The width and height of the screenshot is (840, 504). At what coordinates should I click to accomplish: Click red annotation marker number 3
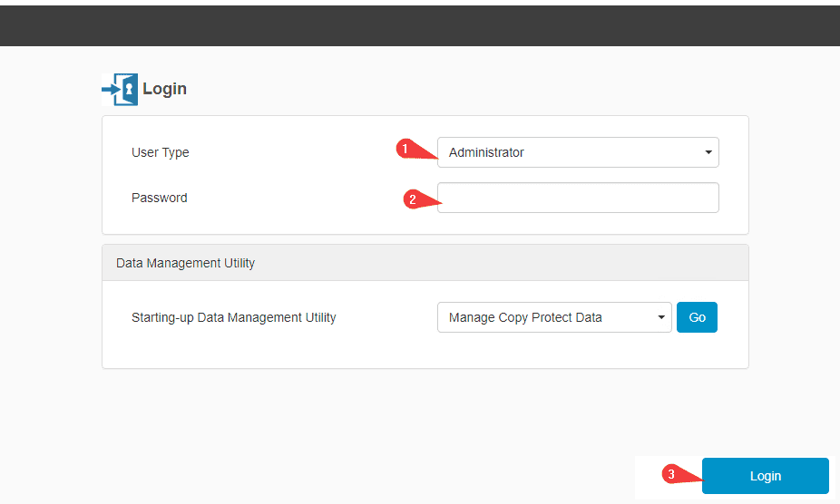672,473
